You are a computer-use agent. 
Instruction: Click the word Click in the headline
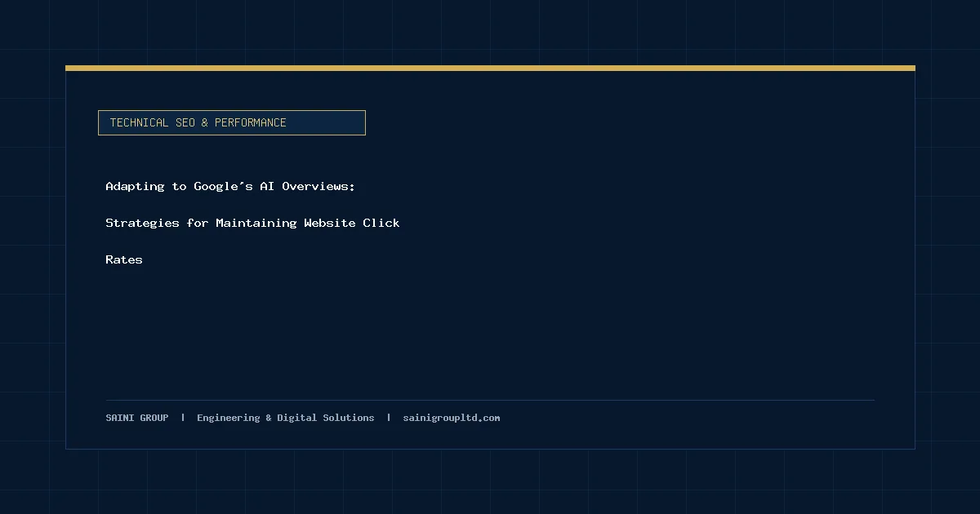(381, 223)
